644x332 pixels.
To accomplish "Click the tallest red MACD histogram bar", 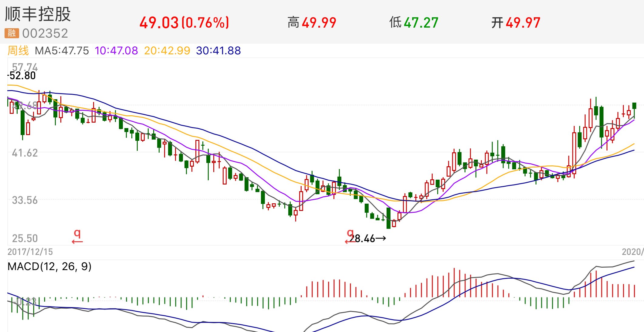I will (x=454, y=283).
